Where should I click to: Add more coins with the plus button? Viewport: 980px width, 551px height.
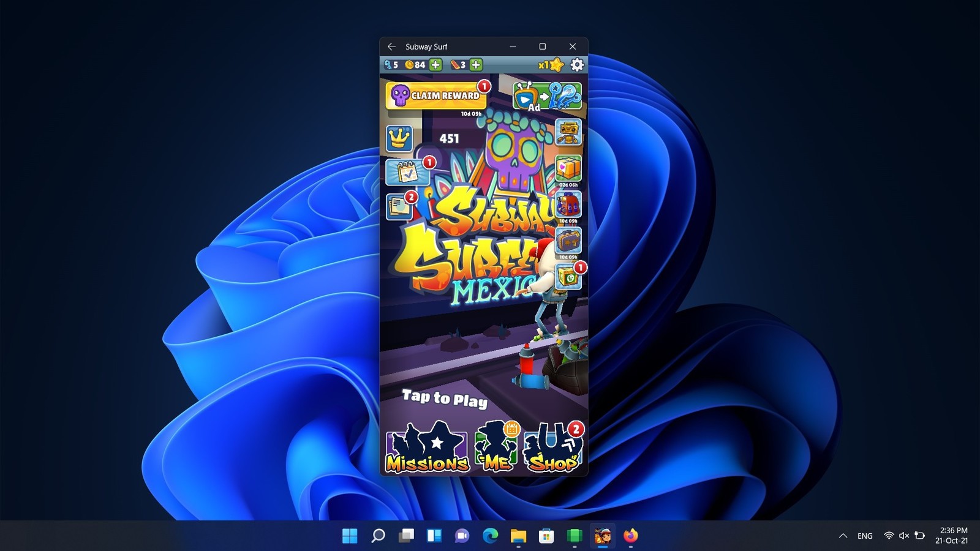click(x=435, y=65)
